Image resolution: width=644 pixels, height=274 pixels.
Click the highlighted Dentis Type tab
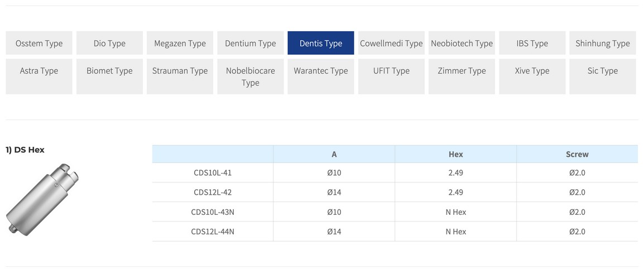click(321, 43)
